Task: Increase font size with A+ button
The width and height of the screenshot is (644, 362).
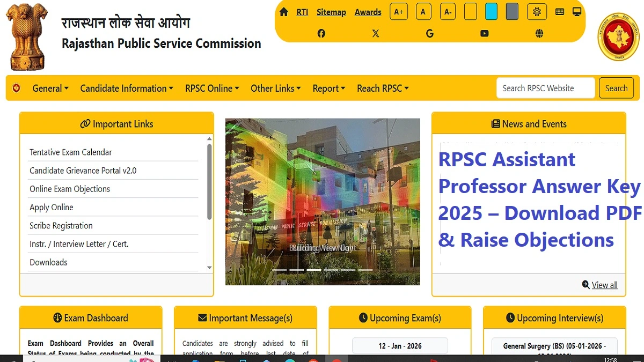Action: click(398, 11)
